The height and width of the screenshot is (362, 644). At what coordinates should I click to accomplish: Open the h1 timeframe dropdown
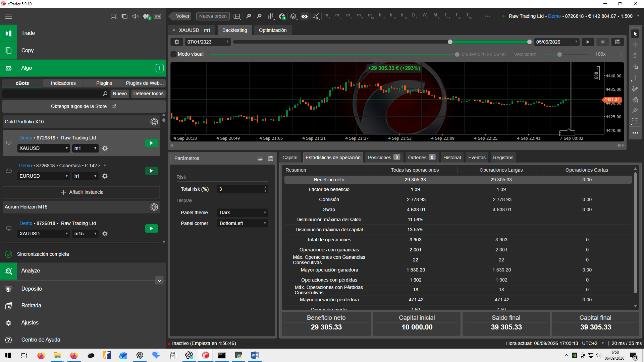pyautogui.click(x=86, y=176)
